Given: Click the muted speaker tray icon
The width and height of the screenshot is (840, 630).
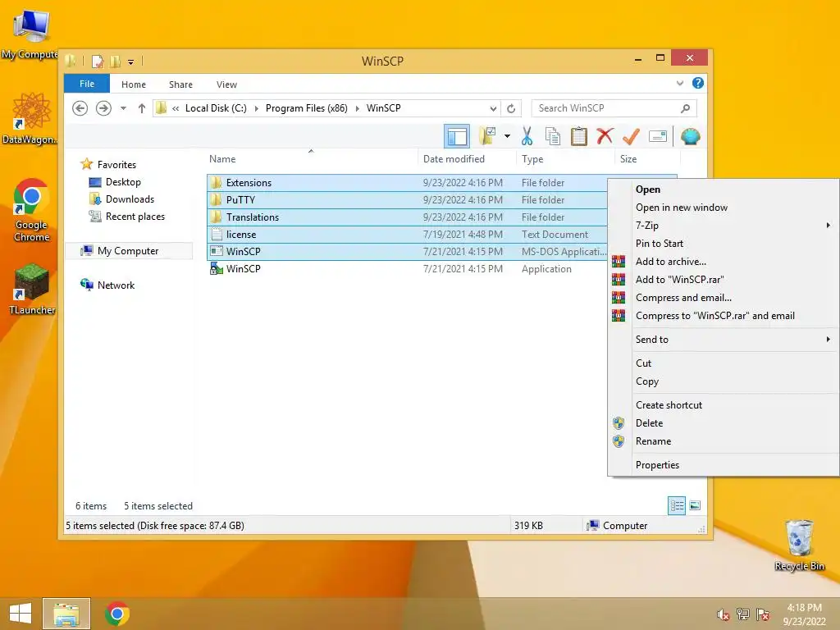Looking at the screenshot, I should (x=723, y=614).
